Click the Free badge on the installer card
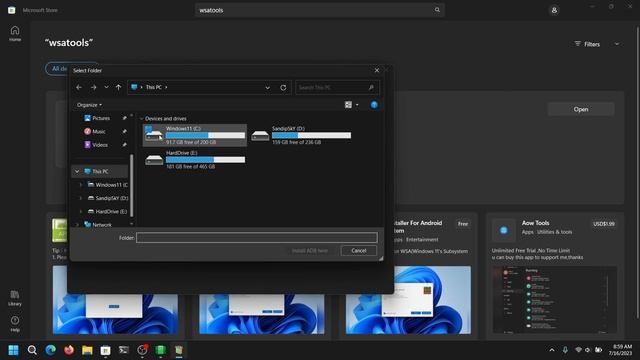640x360 pixels. 463,224
